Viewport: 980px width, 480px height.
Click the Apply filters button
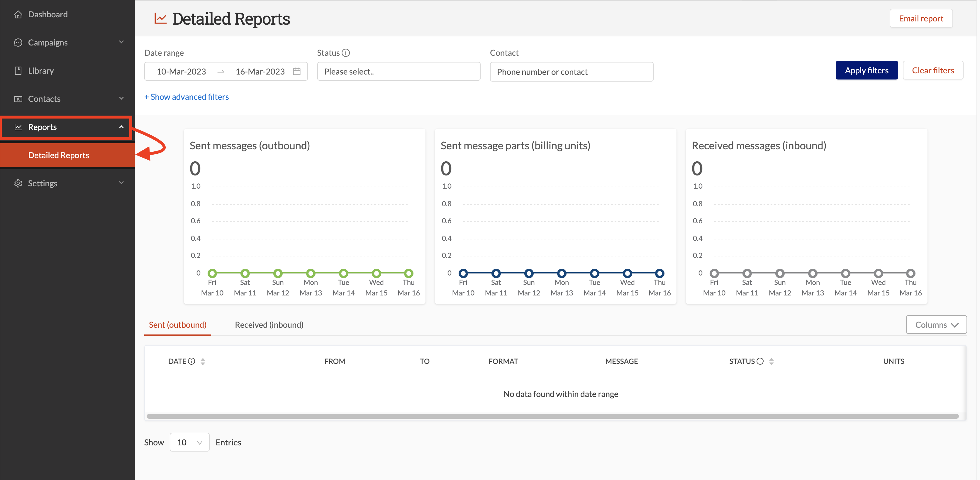click(867, 70)
